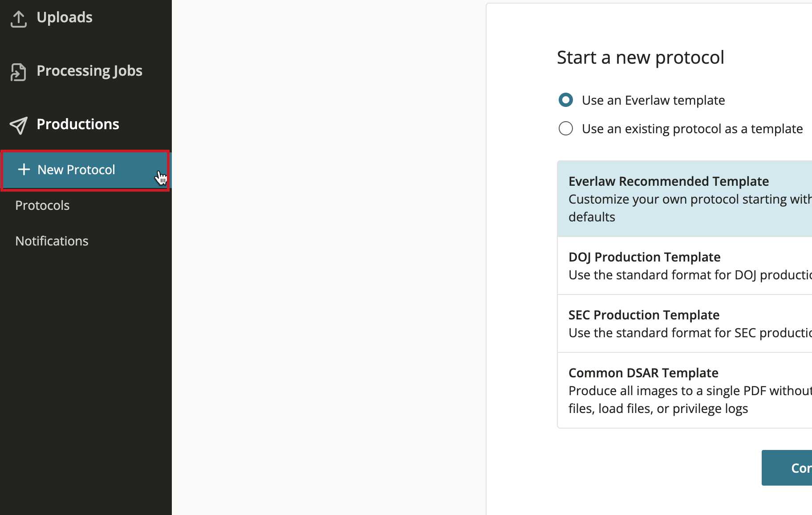Screen dimensions: 812x515
Task: Click the Uploads upload-arrow icon
Action: pos(19,18)
